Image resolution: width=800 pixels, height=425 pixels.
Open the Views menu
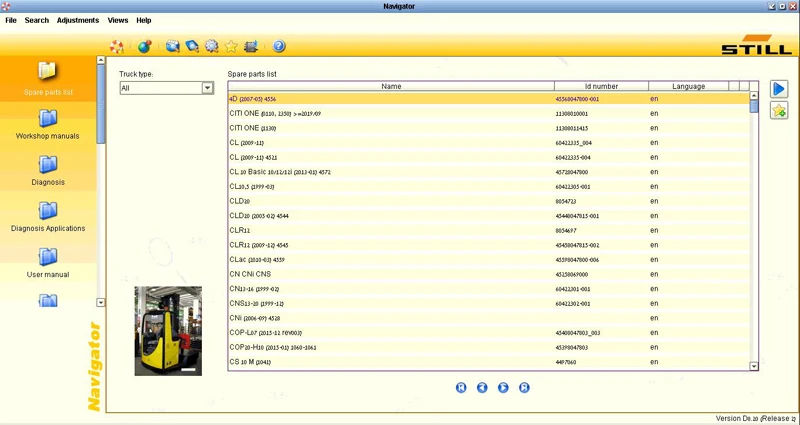[x=118, y=20]
